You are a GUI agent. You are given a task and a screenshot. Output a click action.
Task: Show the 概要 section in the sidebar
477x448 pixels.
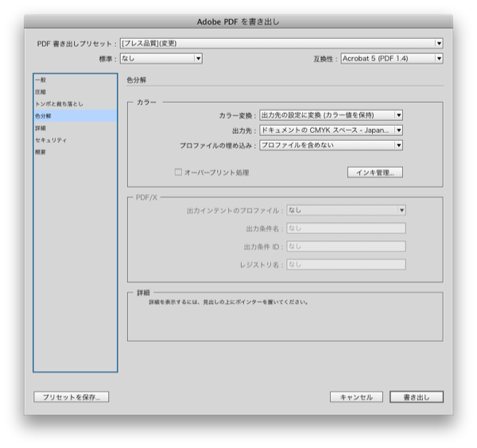40,152
